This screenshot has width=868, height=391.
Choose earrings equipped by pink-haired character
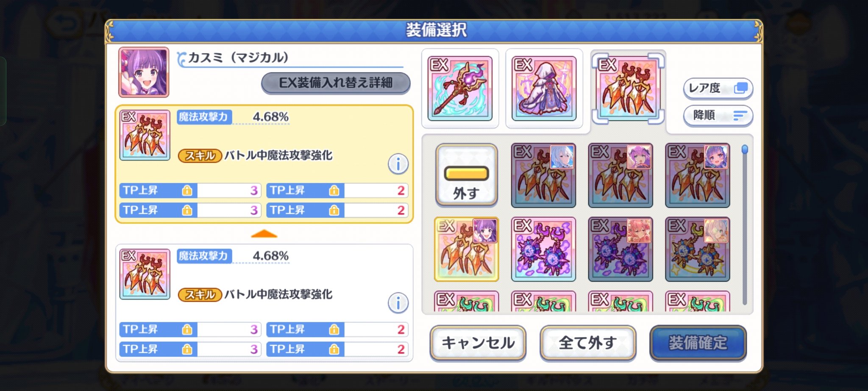(x=620, y=175)
